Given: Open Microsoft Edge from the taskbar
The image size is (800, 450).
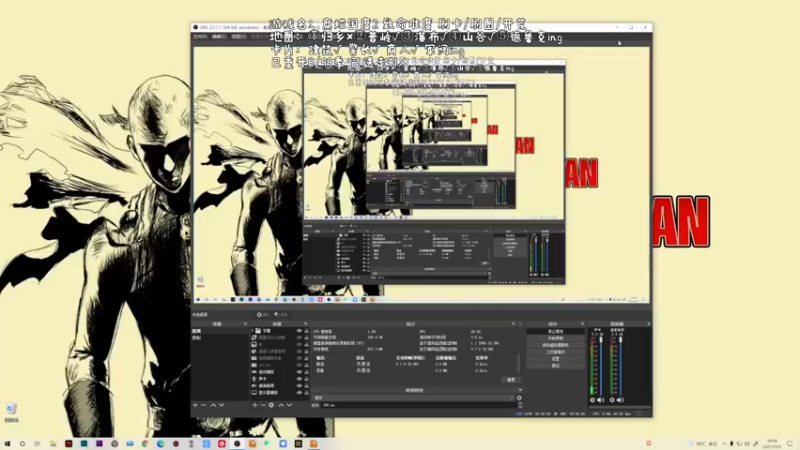Looking at the screenshot, I should [160, 444].
